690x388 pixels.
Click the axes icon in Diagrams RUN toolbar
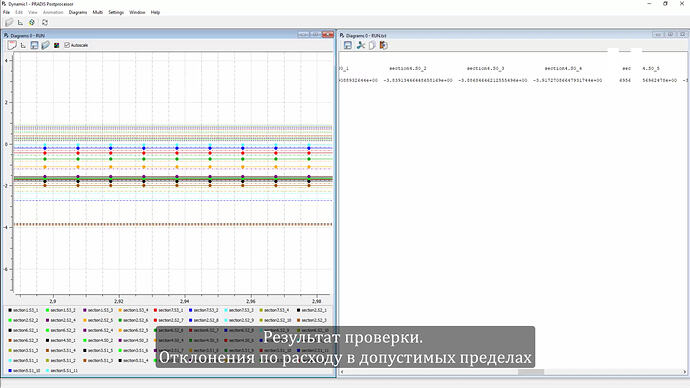pos(23,45)
